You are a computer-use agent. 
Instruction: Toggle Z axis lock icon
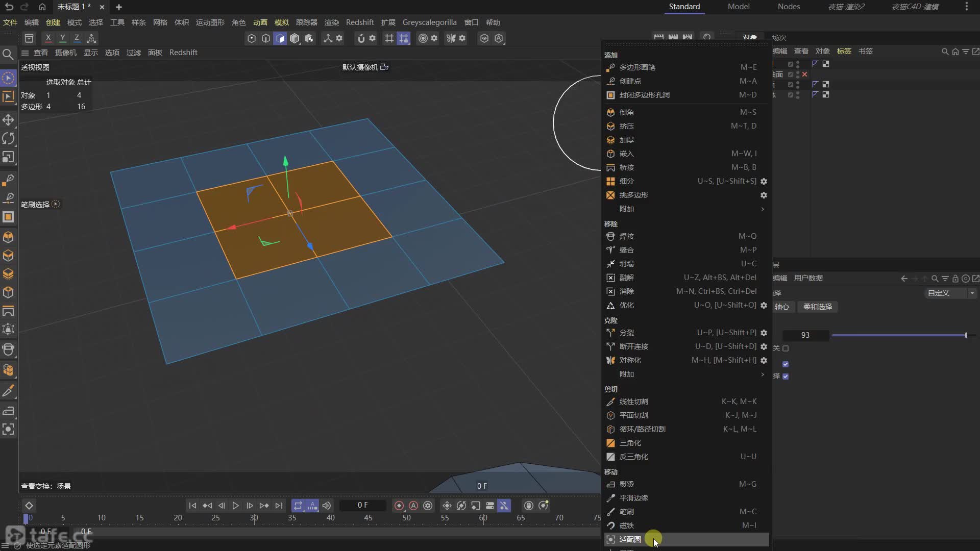click(77, 38)
